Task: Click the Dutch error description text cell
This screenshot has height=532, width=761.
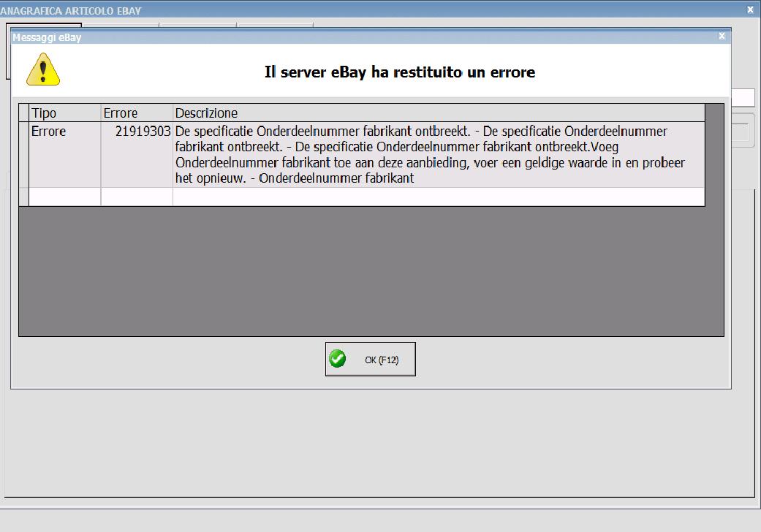Action: pos(439,155)
